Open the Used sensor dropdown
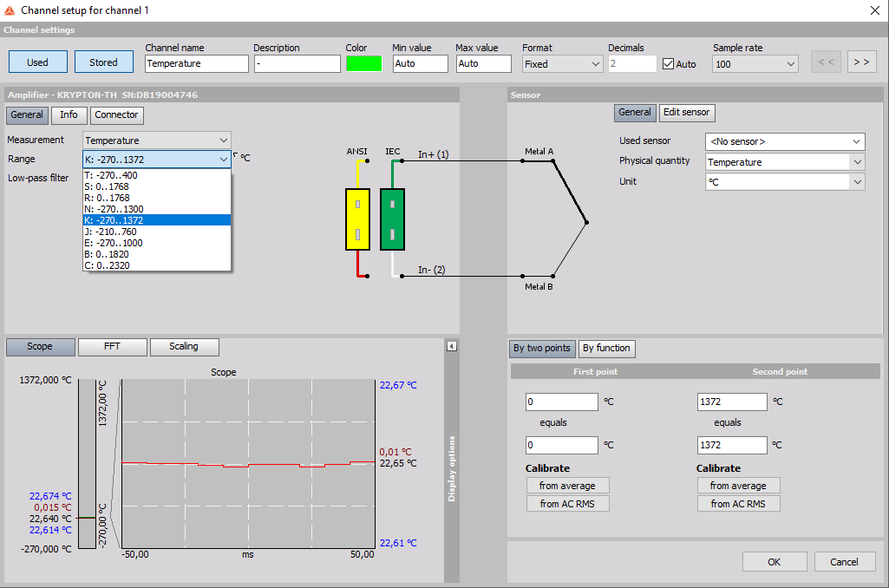Screen dimensions: 889x588 785,141
